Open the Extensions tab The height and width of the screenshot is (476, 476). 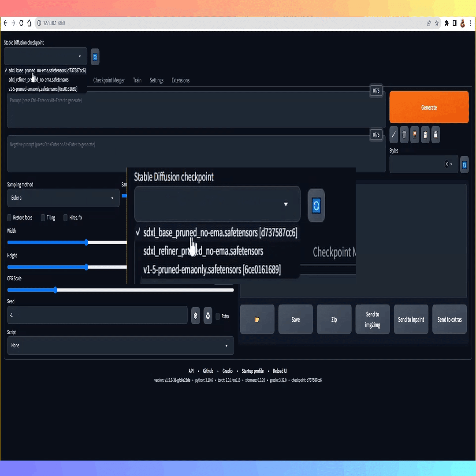coord(180,80)
